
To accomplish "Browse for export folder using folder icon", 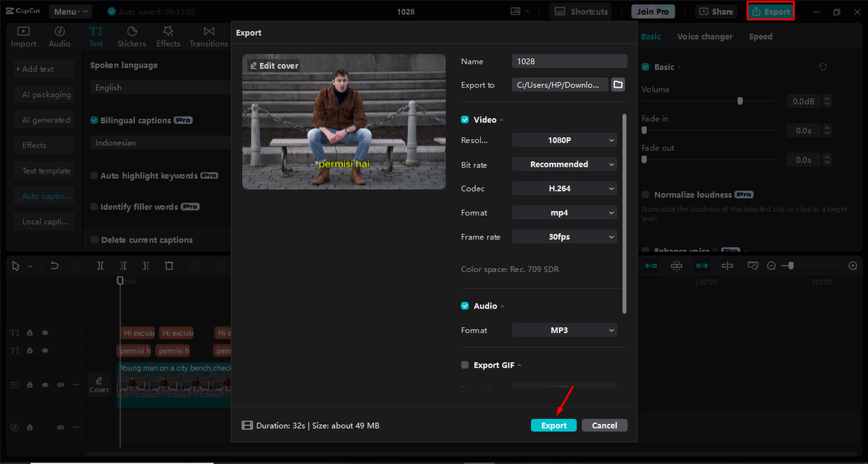I will pyautogui.click(x=618, y=85).
